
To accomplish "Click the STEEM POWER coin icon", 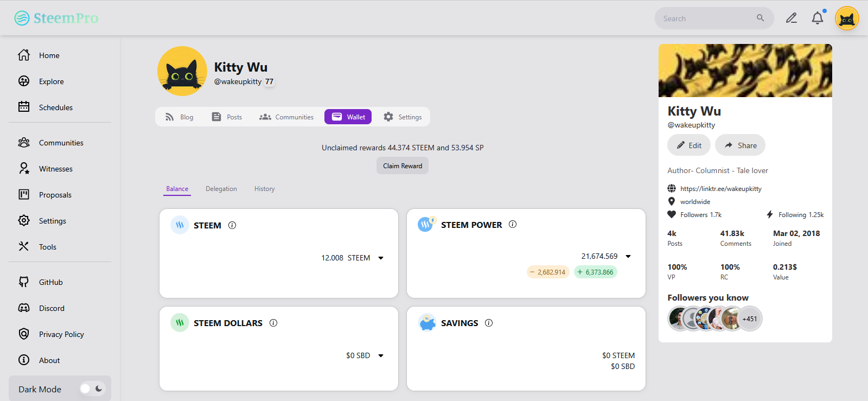I will click(427, 224).
